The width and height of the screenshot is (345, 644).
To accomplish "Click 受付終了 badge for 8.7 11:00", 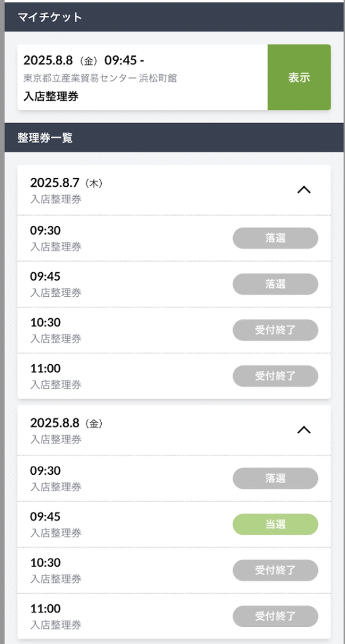I will (x=275, y=376).
